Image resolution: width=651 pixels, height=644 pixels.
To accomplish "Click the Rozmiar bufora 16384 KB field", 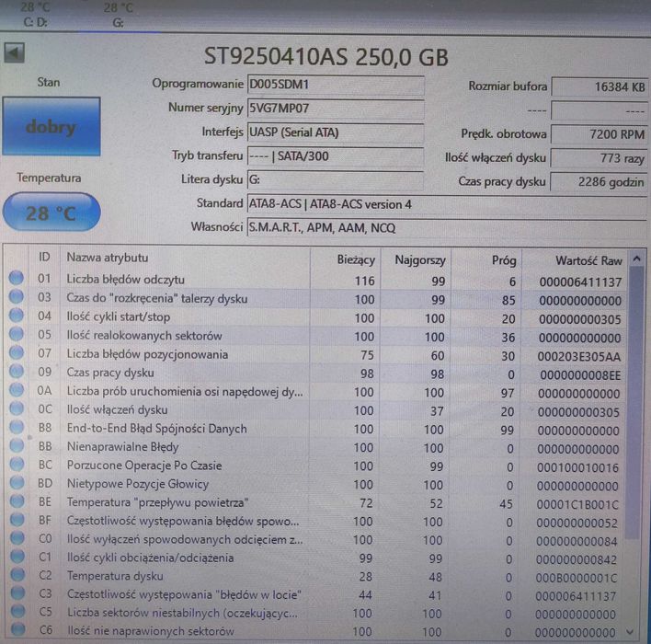I will pyautogui.click(x=600, y=86).
